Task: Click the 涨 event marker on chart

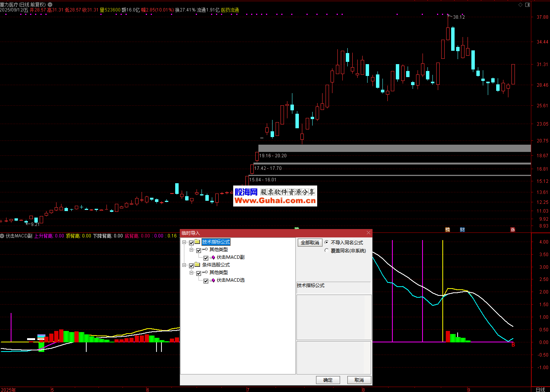Action: (x=513, y=229)
